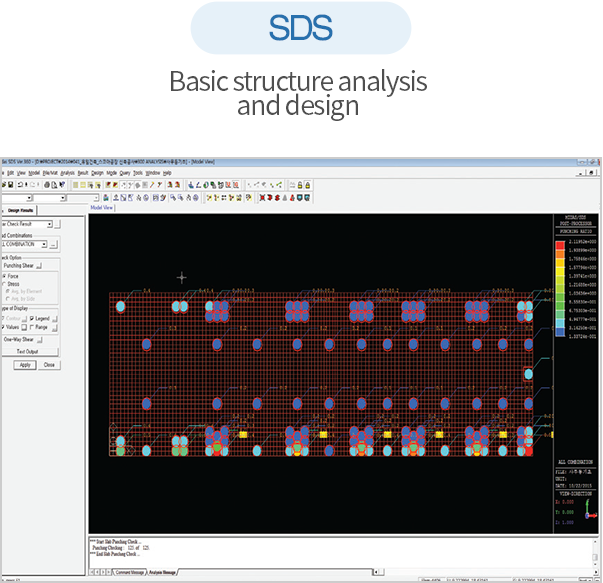Open the Edit menu
Screen dimensions: 603x583
11,173
